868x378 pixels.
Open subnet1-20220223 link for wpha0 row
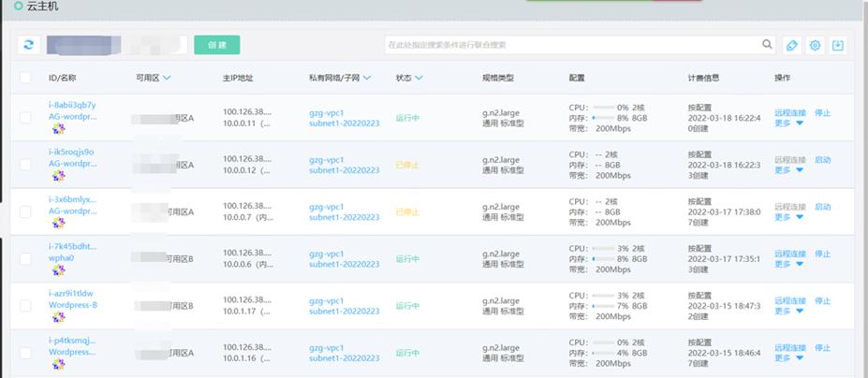pos(345,265)
